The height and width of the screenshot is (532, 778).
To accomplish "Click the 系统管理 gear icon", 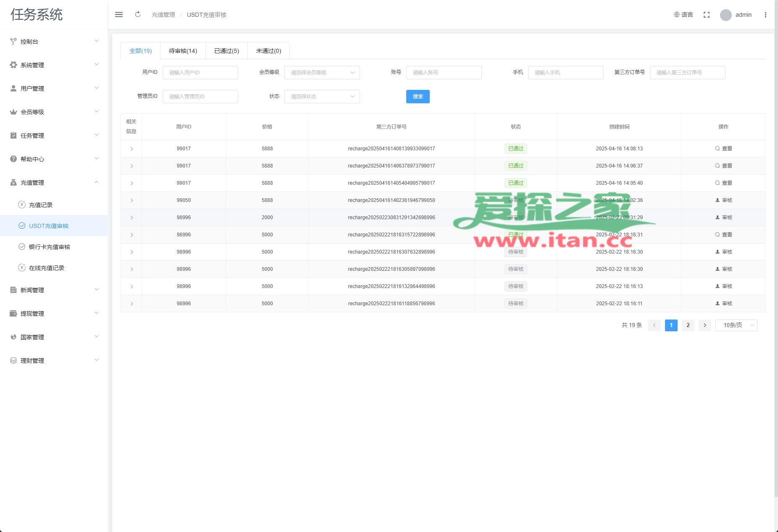I will 13,65.
